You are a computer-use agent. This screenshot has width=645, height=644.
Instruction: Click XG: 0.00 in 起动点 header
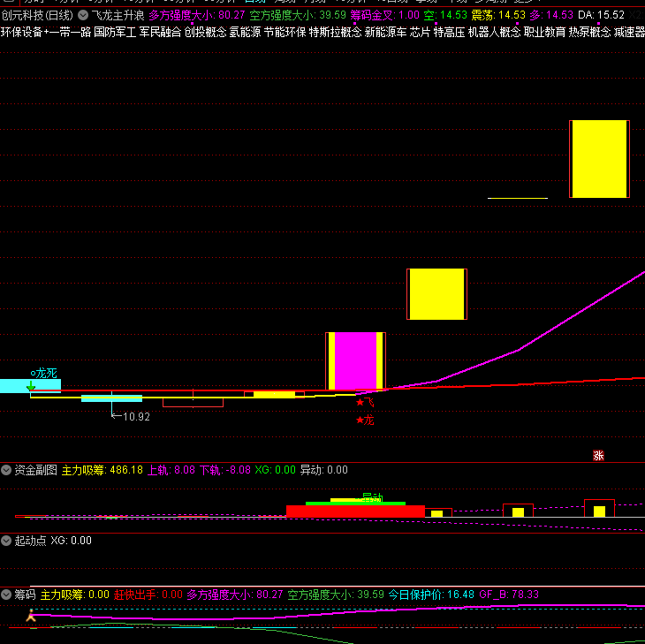click(71, 541)
